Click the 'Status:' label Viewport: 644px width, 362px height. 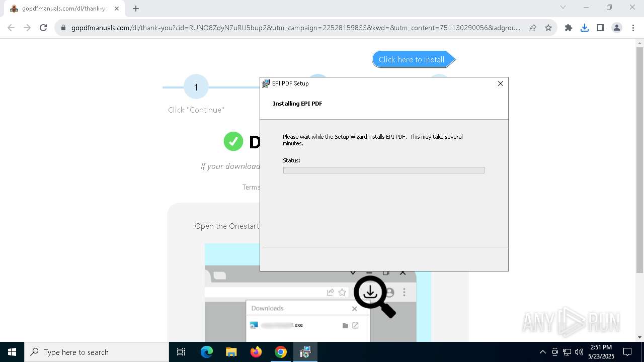(x=291, y=160)
